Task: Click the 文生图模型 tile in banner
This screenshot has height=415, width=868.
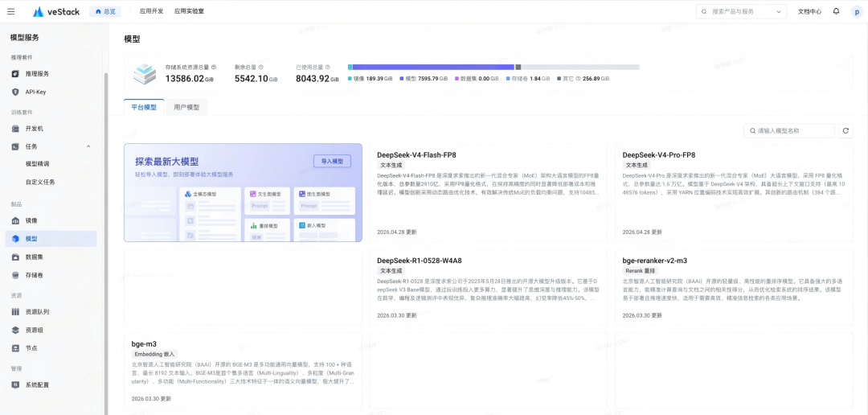Action: pyautogui.click(x=267, y=200)
